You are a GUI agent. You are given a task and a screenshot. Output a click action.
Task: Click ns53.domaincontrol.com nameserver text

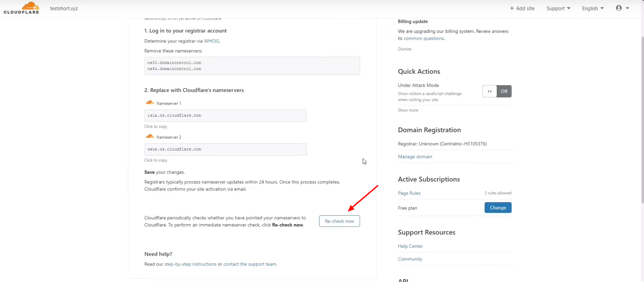tap(174, 63)
